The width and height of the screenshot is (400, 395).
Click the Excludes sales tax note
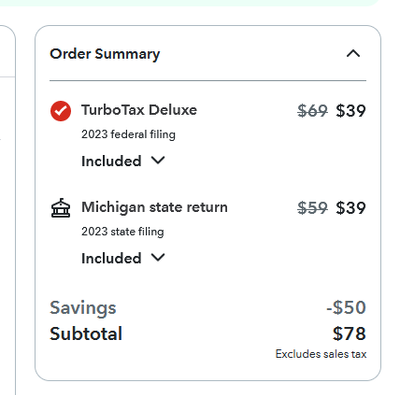click(x=321, y=354)
